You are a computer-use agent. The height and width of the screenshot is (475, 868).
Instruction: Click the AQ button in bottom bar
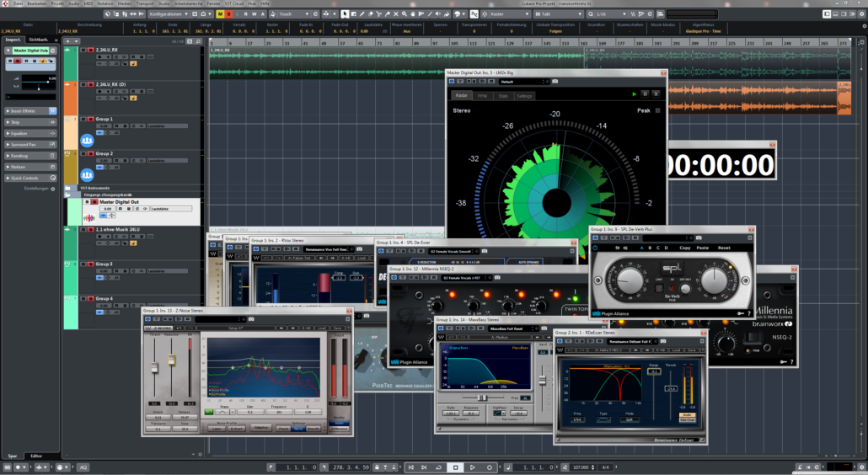[x=83, y=467]
